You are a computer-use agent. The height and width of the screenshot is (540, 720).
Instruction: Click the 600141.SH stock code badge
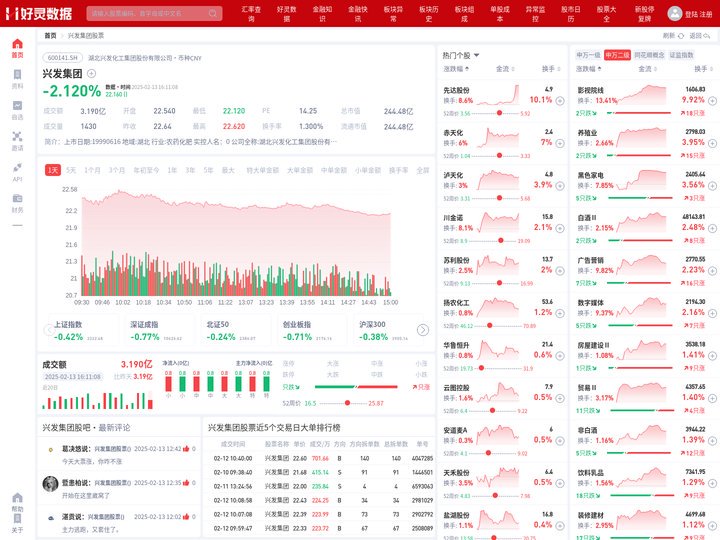click(x=63, y=58)
